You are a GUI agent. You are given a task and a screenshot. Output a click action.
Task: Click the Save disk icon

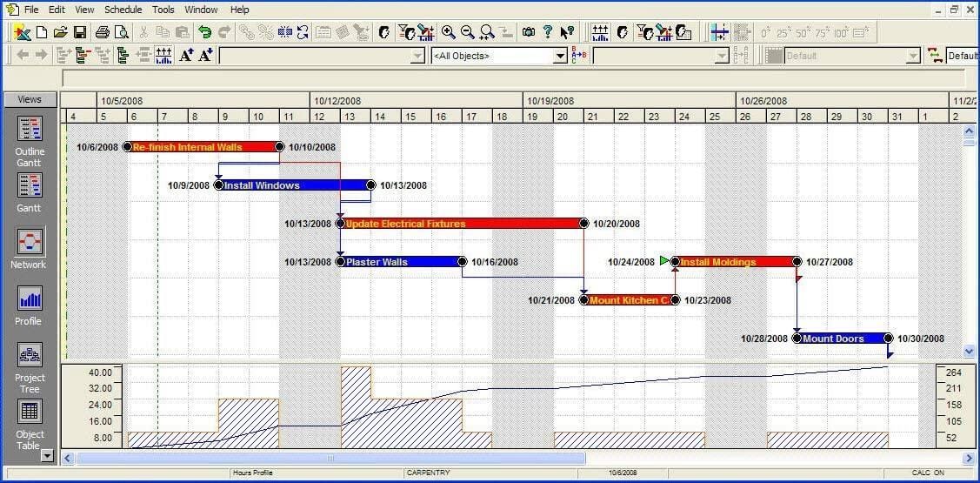79,32
